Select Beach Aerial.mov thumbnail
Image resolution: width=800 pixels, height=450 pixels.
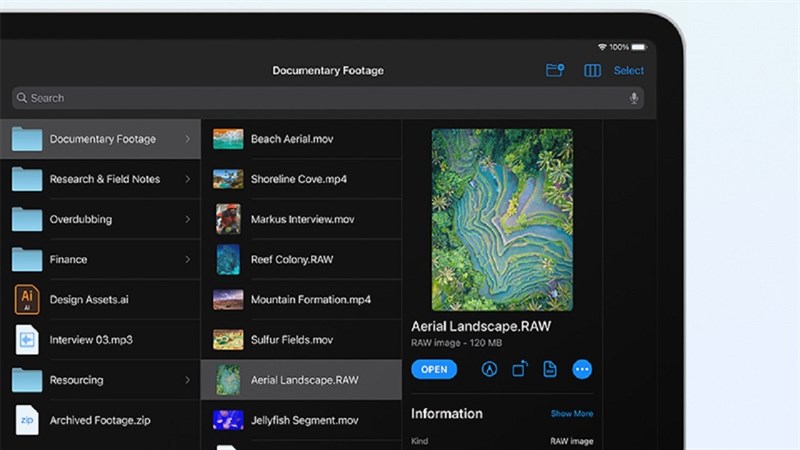(228, 139)
